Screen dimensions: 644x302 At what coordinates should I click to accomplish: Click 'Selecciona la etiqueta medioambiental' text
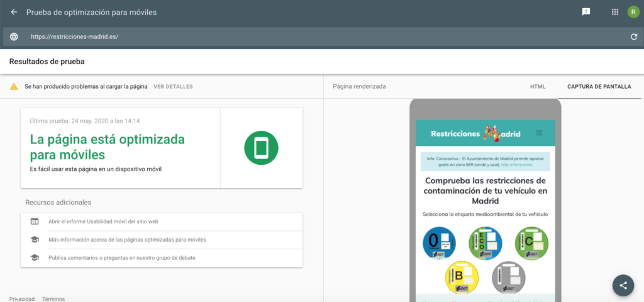[486, 214]
